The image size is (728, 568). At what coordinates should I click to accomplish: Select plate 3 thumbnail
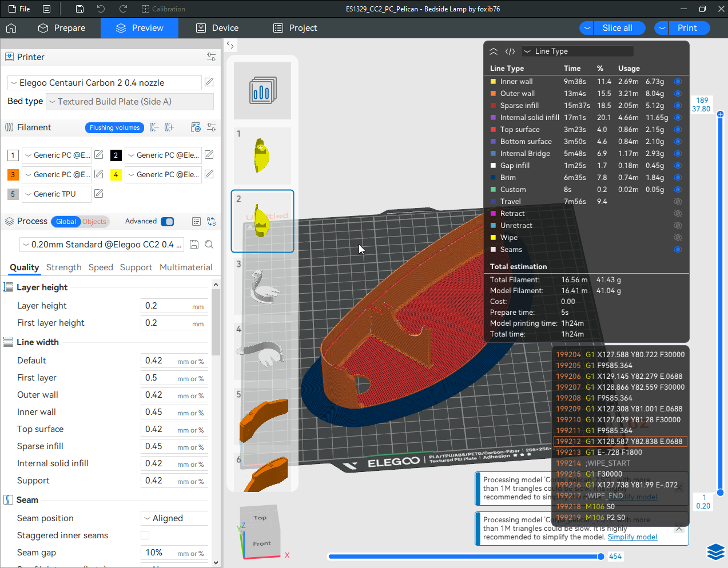point(262,286)
